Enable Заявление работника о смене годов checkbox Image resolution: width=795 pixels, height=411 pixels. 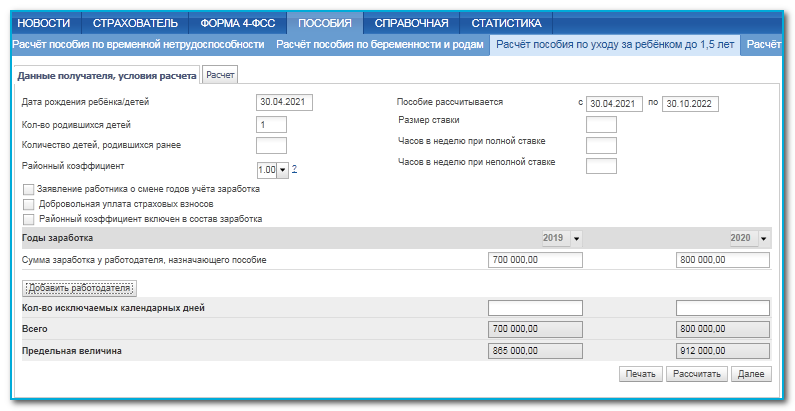tap(28, 189)
